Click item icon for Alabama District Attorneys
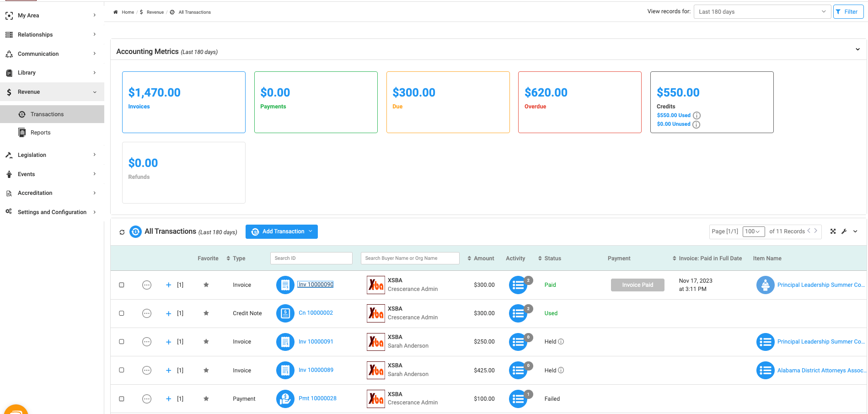 click(765, 371)
